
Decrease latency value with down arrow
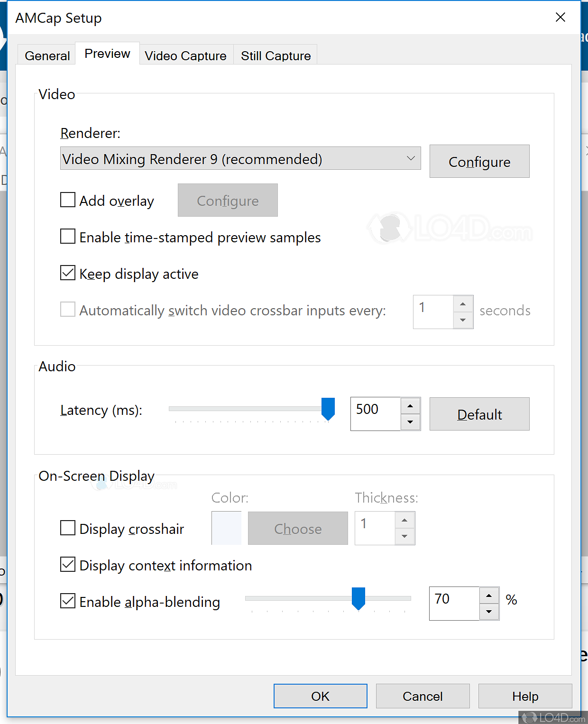(410, 422)
